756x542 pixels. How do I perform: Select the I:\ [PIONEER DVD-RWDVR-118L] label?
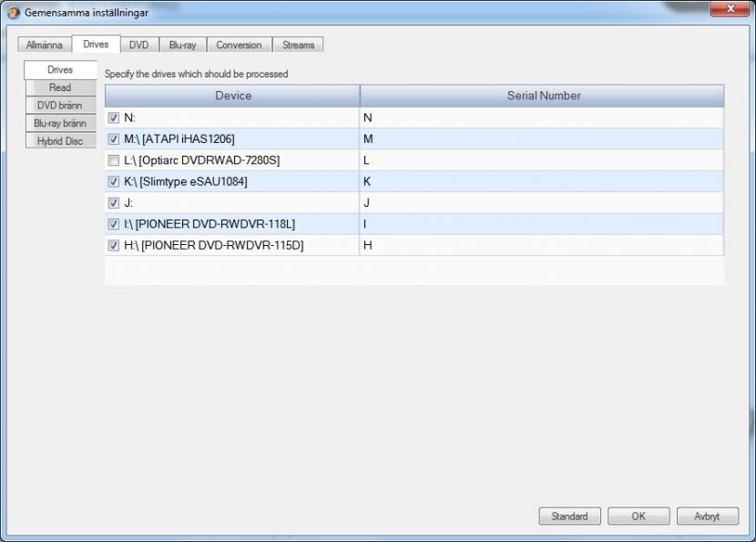click(x=209, y=224)
